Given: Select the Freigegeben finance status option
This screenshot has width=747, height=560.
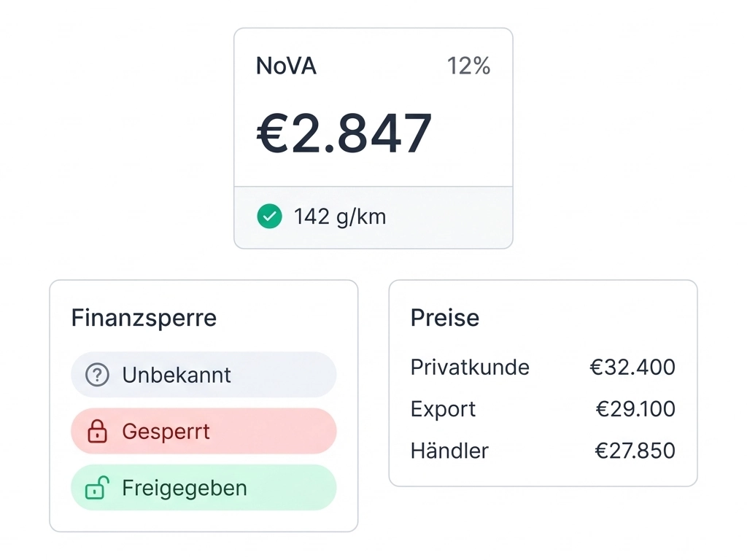Looking at the screenshot, I should pyautogui.click(x=204, y=488).
